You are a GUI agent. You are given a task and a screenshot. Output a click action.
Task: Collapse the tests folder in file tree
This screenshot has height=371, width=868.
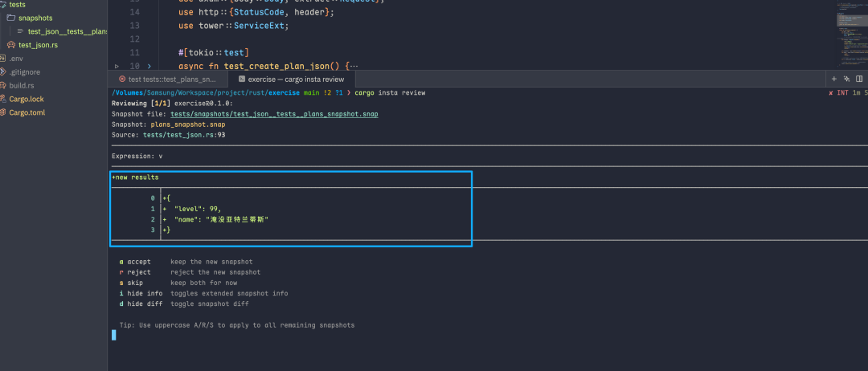tap(17, 5)
